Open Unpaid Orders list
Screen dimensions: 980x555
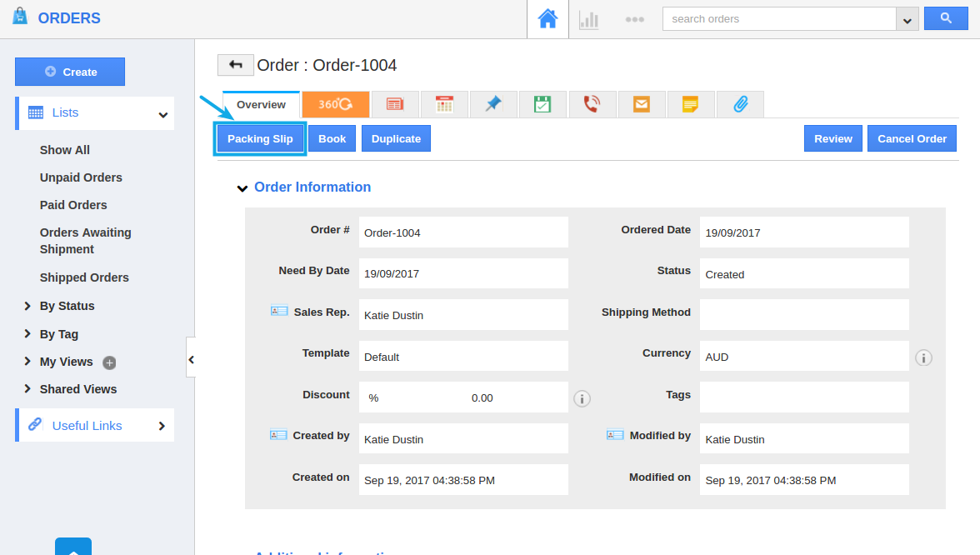[82, 177]
